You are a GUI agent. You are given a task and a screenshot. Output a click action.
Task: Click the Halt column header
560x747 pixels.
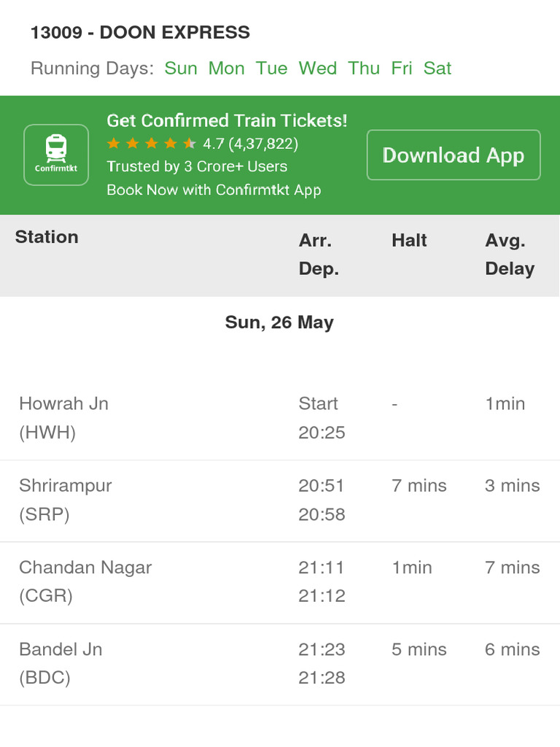(x=409, y=241)
